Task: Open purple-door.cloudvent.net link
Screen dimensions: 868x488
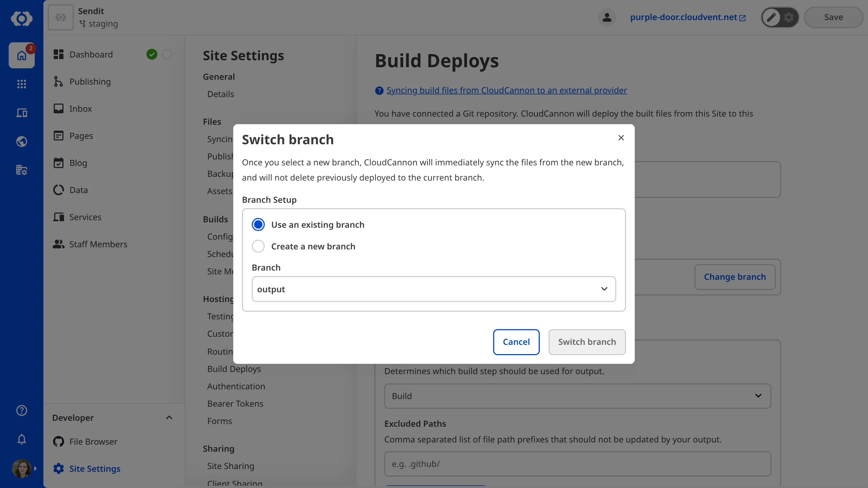Action: tap(688, 17)
